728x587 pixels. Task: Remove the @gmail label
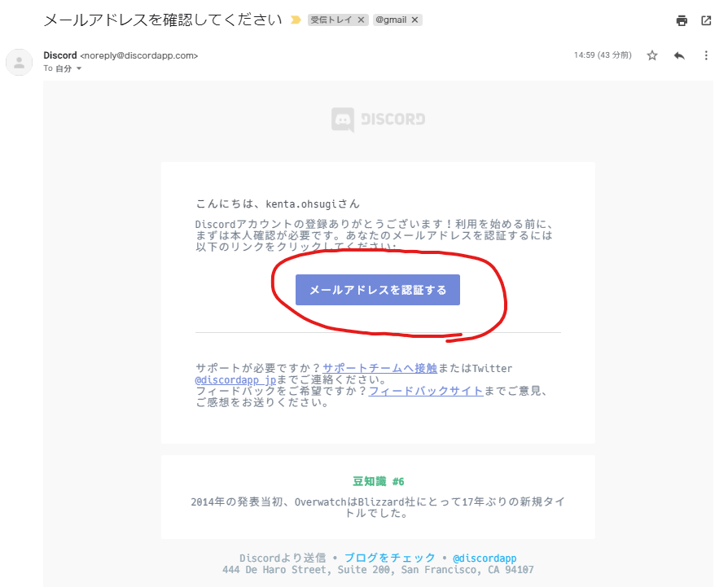click(415, 20)
